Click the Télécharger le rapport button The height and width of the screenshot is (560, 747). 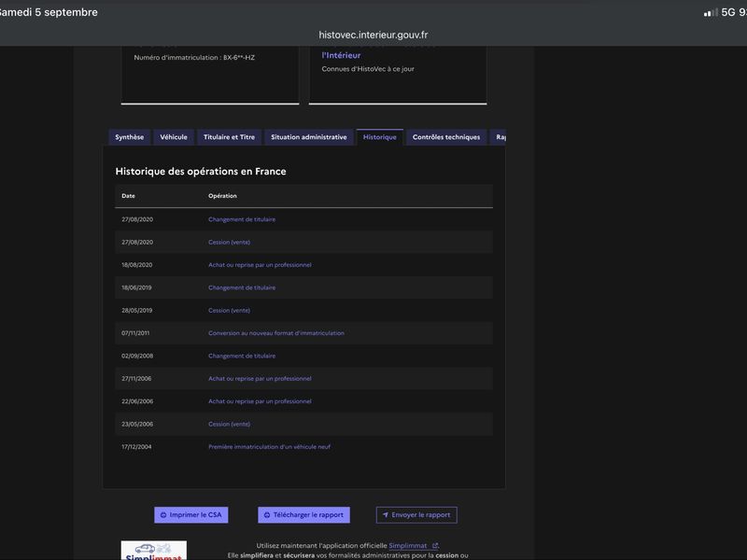304,515
